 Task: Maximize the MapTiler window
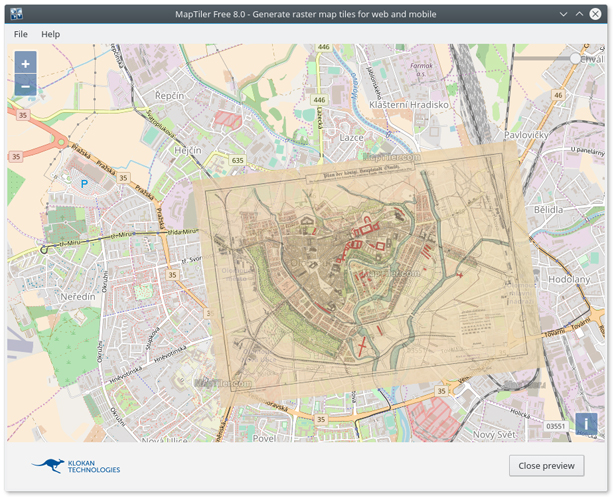579,14
